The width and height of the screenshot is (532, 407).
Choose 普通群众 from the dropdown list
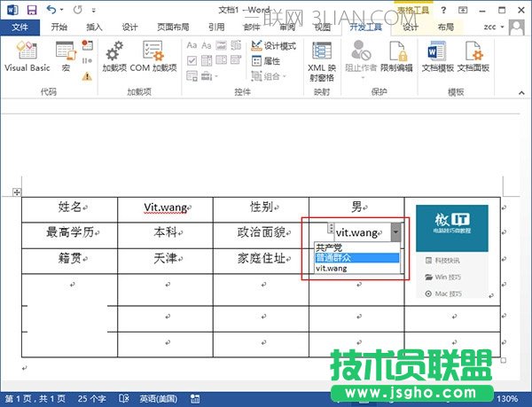pos(357,258)
